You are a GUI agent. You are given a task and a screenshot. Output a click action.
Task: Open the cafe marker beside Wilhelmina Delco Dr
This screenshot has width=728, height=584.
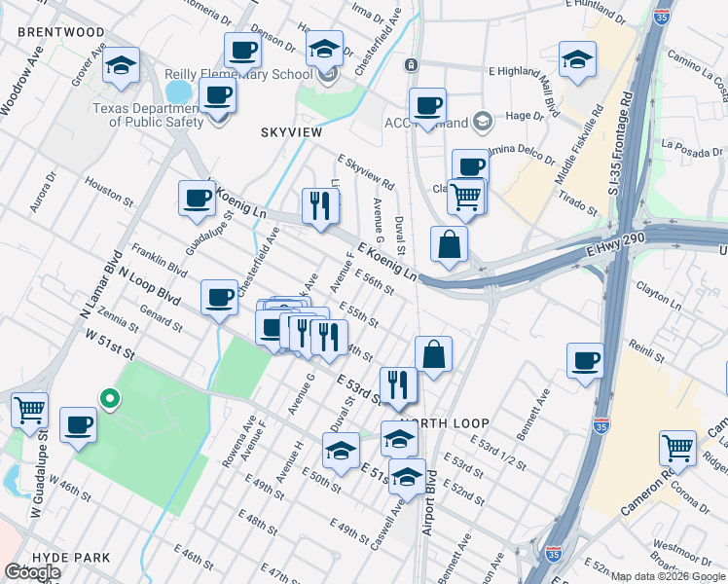(470, 164)
